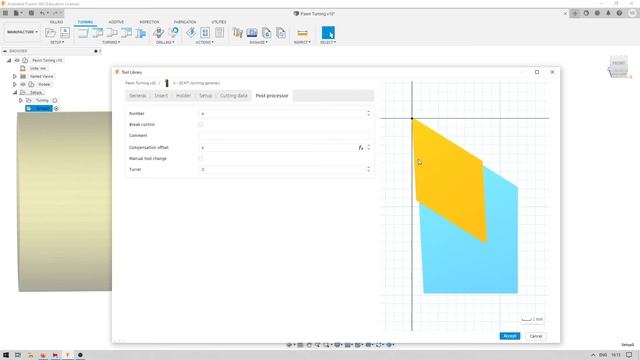The height and width of the screenshot is (360, 640).
Task: Click the New Setup folder icon
Action: (x=51, y=33)
